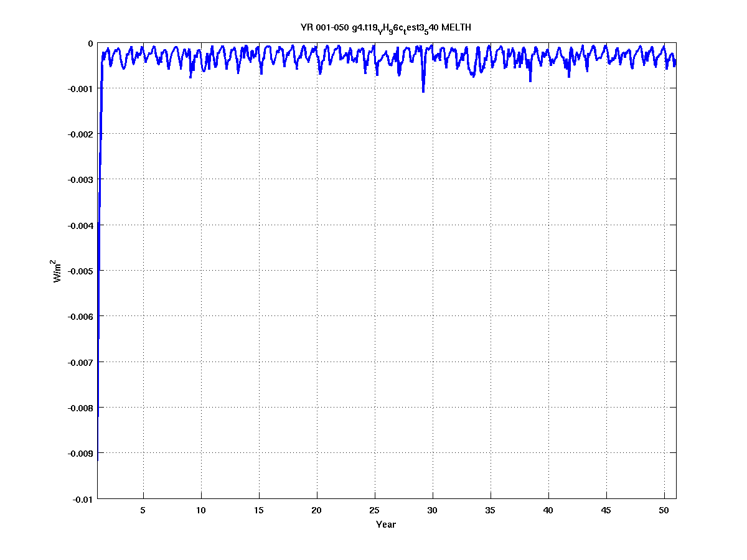The image size is (747, 560).
Task: Click the blue dip near year 38.5
Action: point(530,80)
